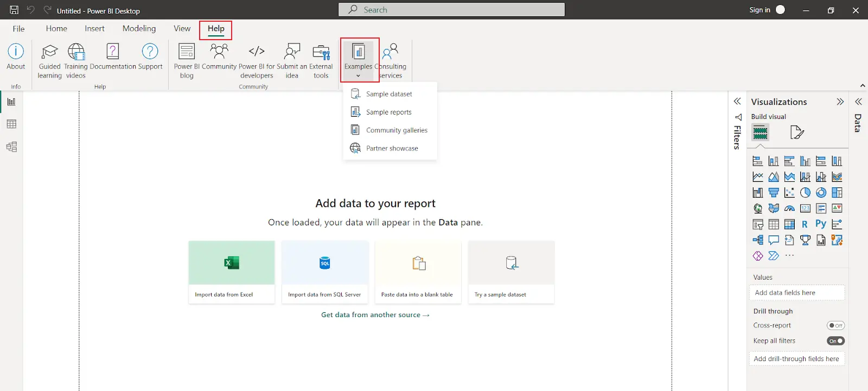Viewport: 868px width, 391px height.
Task: Open the Model view in left sidebar
Action: (11, 147)
